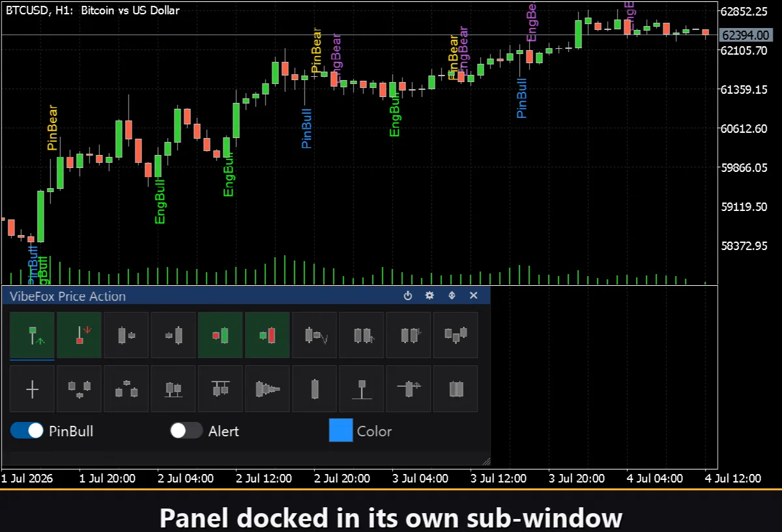782x532 pixels.
Task: Toggle the PinBull switch off
Action: tap(27, 430)
